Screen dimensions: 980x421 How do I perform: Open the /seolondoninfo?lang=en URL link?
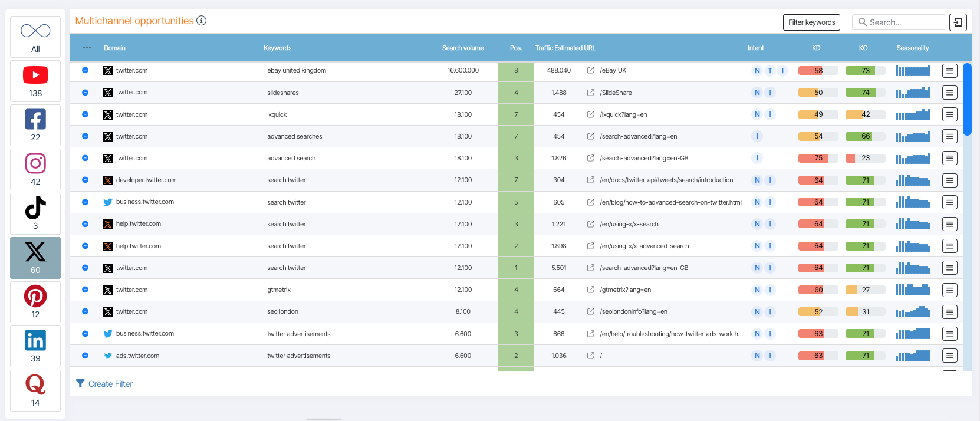634,312
